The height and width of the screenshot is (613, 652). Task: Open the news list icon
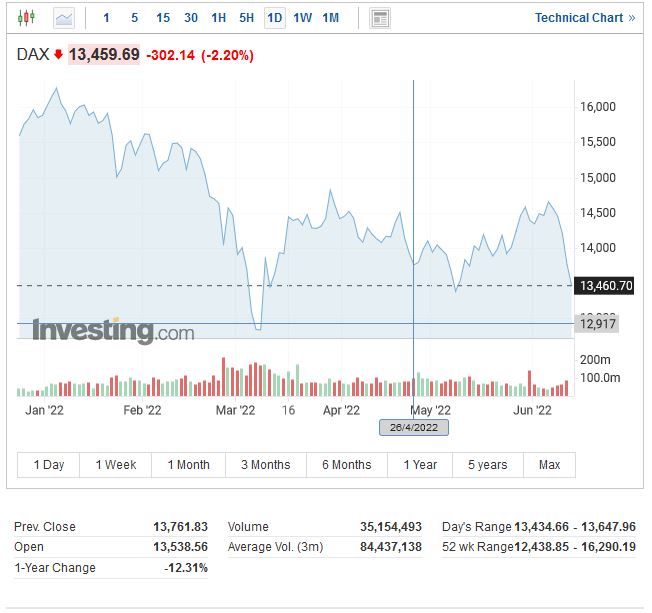(x=380, y=18)
